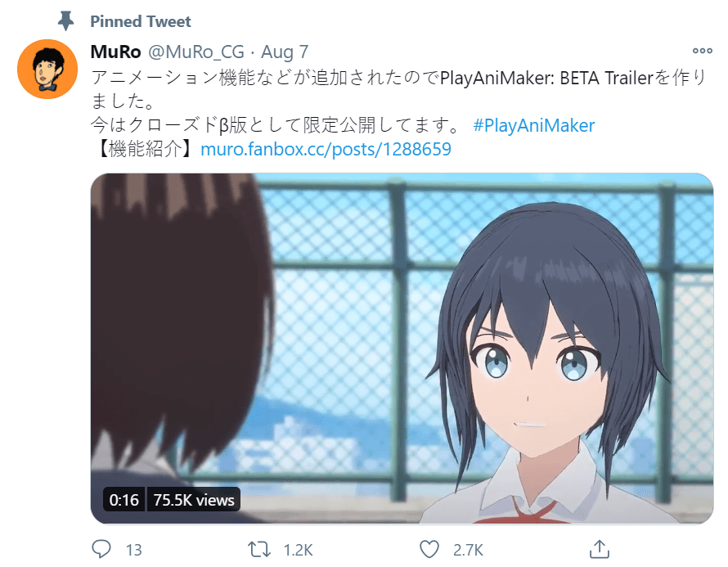
Task: Click the Aug 7 tweet date
Action: (285, 52)
